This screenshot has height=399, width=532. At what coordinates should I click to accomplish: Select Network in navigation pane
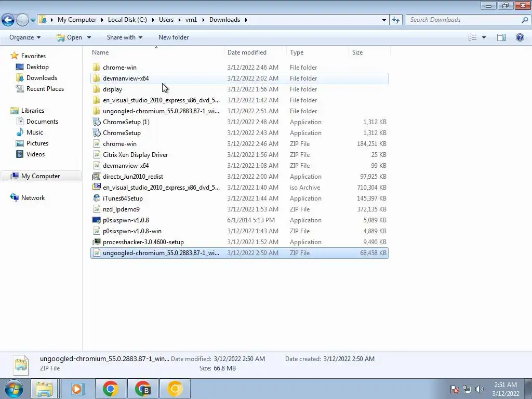[x=33, y=198]
